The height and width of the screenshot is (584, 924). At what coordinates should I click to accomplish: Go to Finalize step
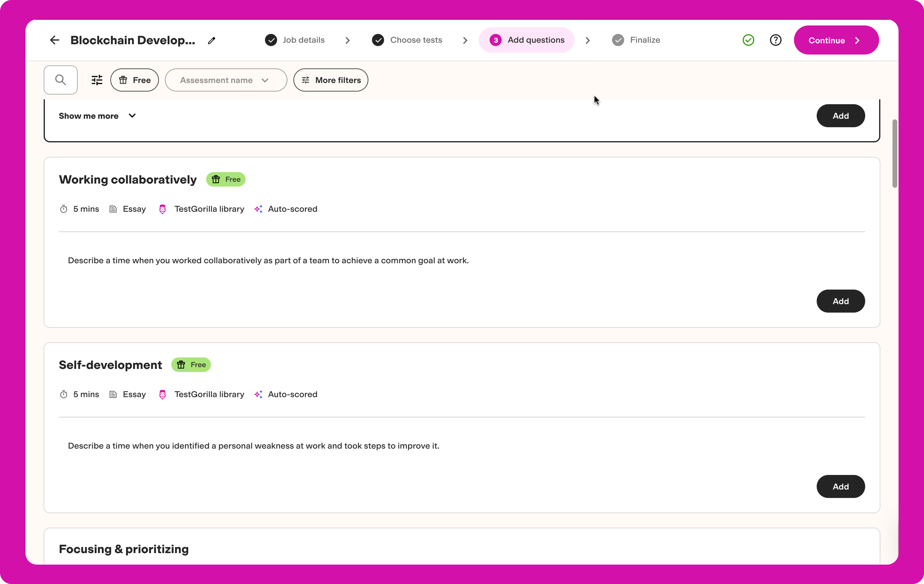point(636,40)
